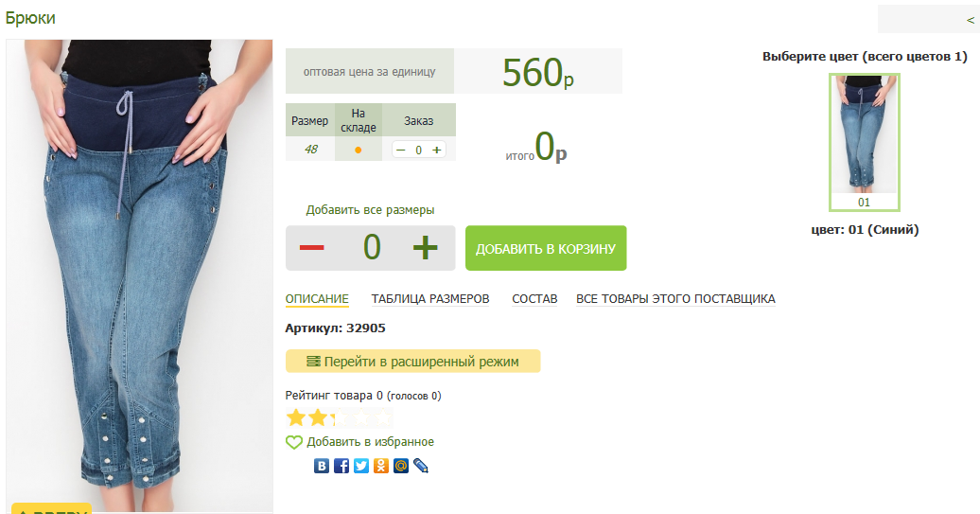The height and width of the screenshot is (514, 980).
Task: Share product via VKontakte icon
Action: pos(322,466)
